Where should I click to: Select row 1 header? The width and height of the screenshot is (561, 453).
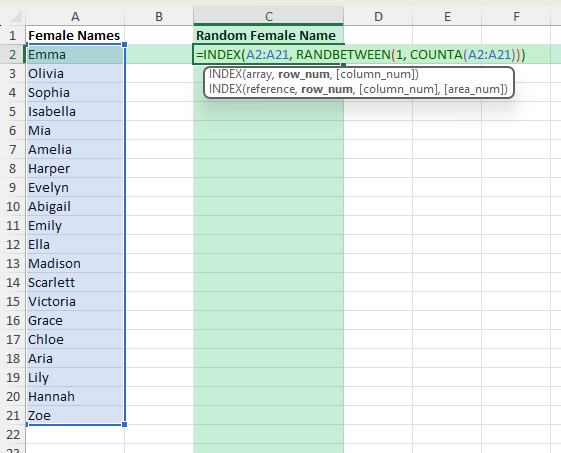pos(13,35)
